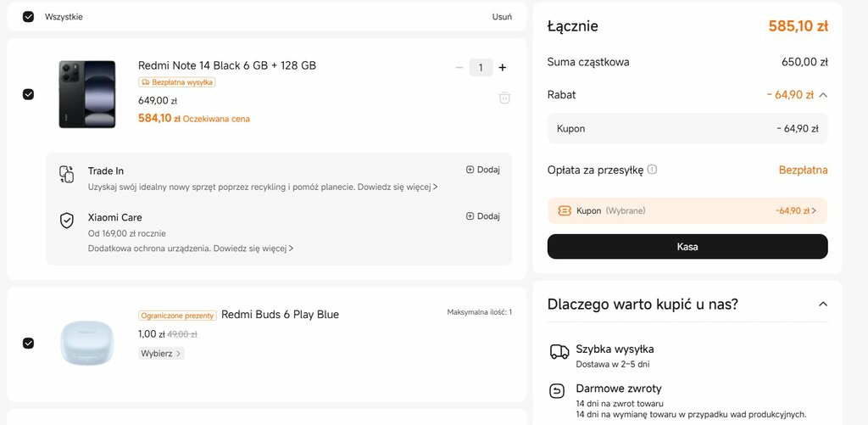Viewport: 868px width, 425px height.
Task: Decrease Redmi Note 14 quantity with minus
Action: coord(459,68)
